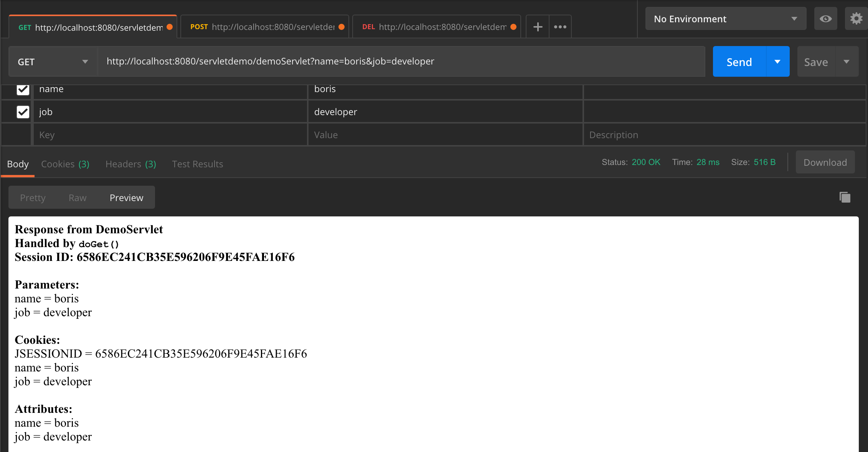Click the environment quick look eye icon
The width and height of the screenshot is (868, 452).
tap(826, 18)
